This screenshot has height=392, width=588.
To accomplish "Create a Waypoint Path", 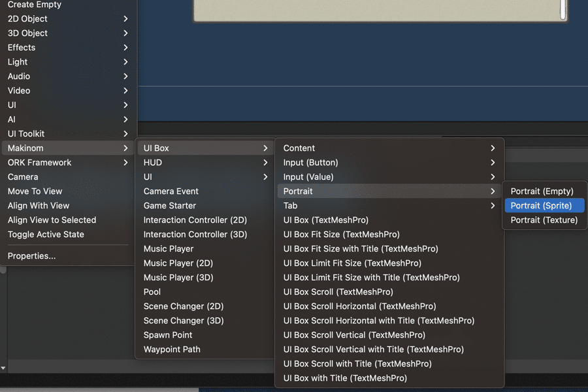I will click(x=205, y=350).
